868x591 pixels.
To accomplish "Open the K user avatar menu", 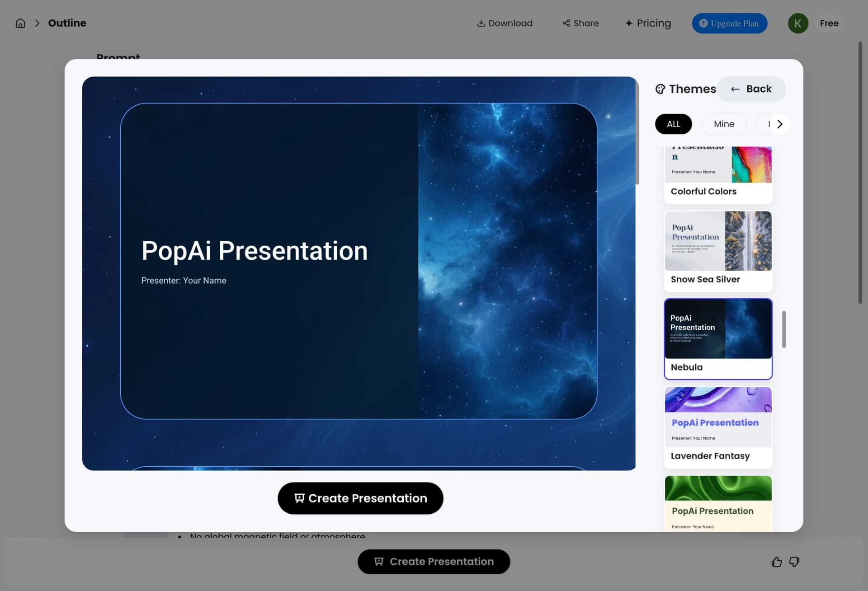I will click(x=798, y=23).
